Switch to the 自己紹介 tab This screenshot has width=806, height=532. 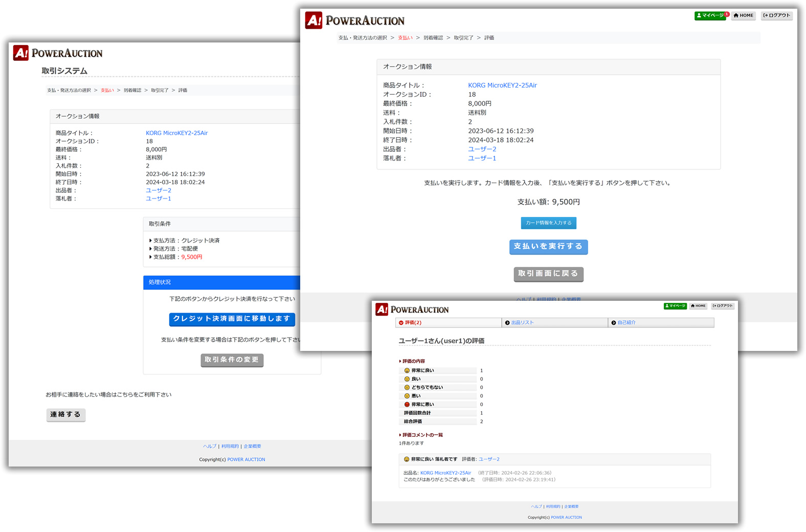click(x=626, y=323)
